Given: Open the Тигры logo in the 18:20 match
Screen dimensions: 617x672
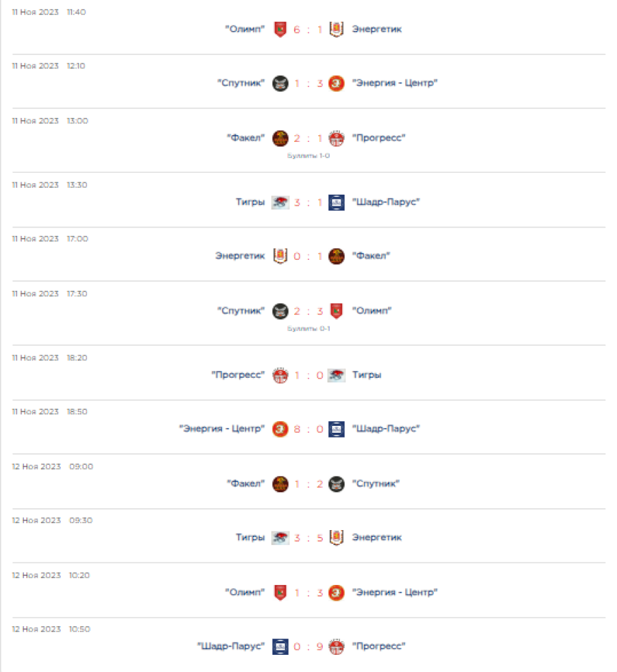Looking at the screenshot, I should click(336, 375).
